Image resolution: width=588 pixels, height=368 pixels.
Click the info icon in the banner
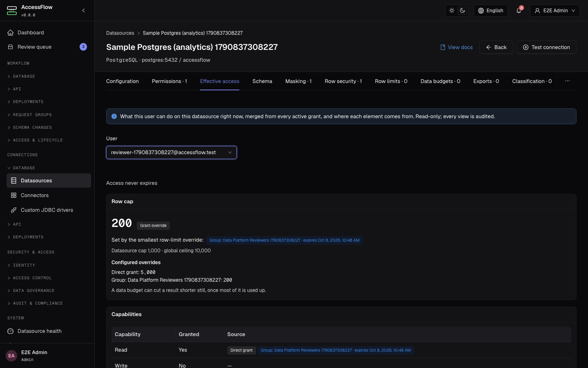[114, 117]
